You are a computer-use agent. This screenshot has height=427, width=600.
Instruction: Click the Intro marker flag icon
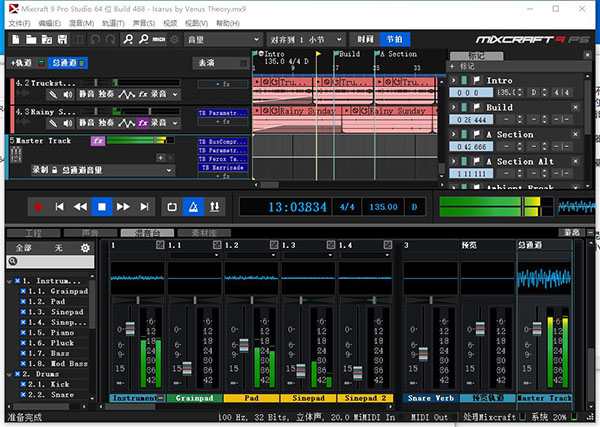point(476,80)
